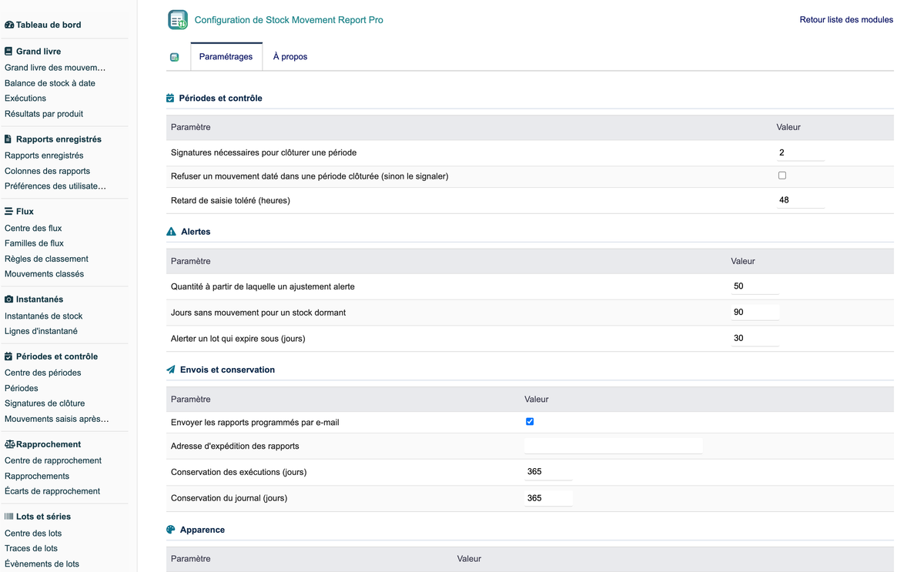Viewport: 924px width, 572px height.
Task: Click the stock dormant days field
Action: [755, 313]
